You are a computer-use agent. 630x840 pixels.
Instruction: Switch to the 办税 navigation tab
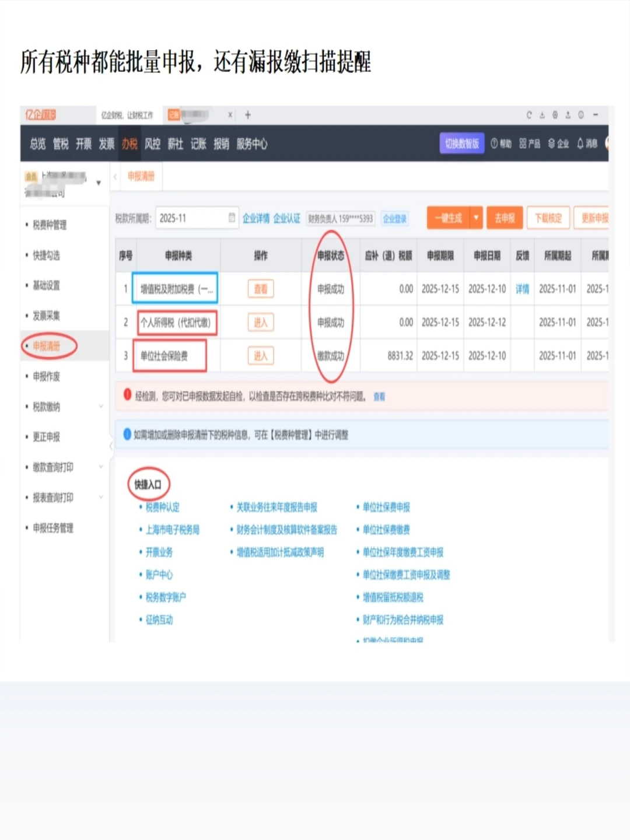129,144
